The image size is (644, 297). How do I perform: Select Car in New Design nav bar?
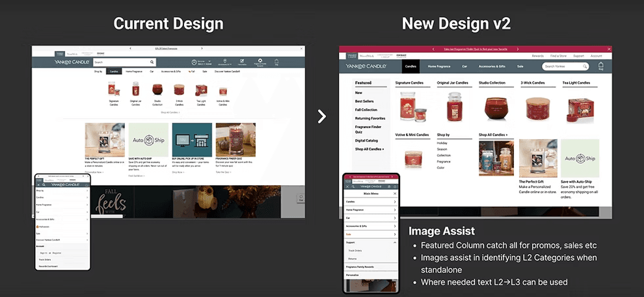464,66
